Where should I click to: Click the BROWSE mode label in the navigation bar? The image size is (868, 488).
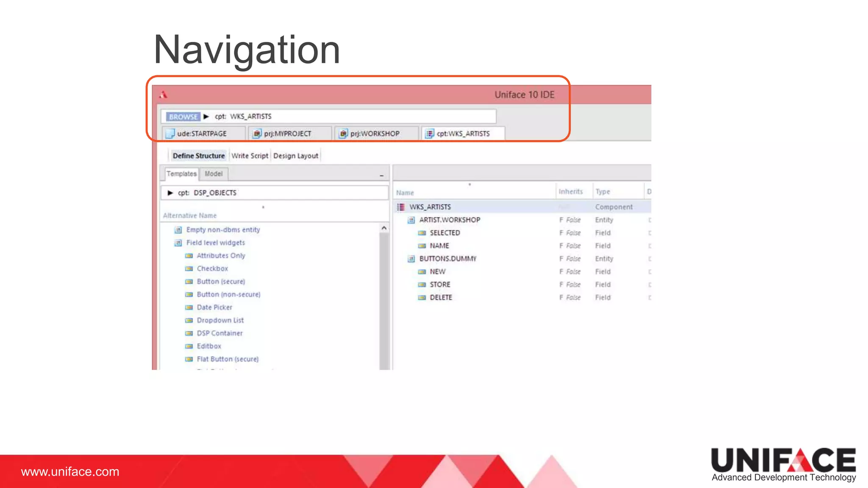point(183,116)
